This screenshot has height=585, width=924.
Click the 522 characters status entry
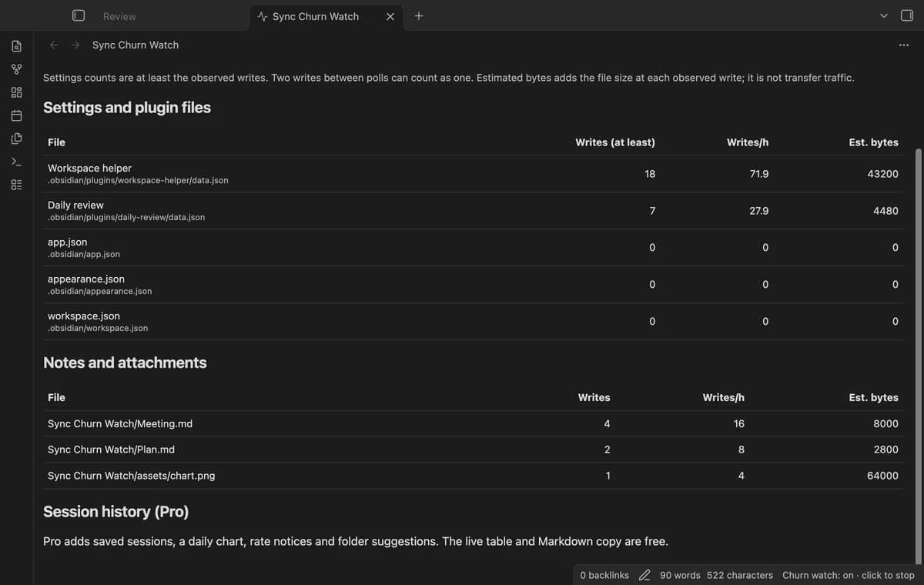coord(740,575)
